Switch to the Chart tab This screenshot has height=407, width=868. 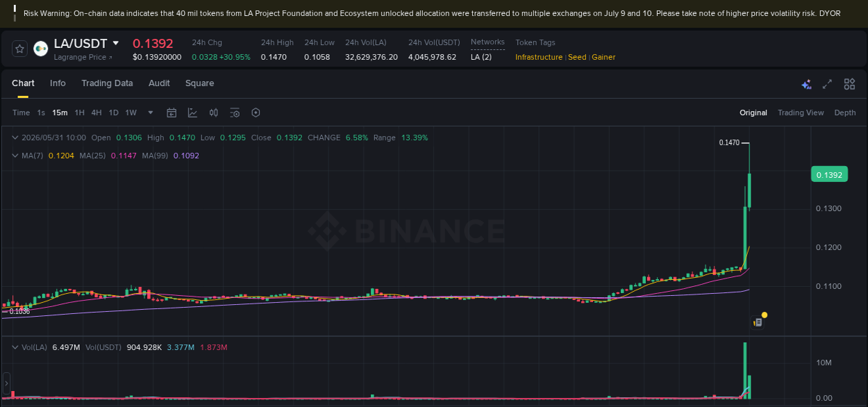click(23, 83)
